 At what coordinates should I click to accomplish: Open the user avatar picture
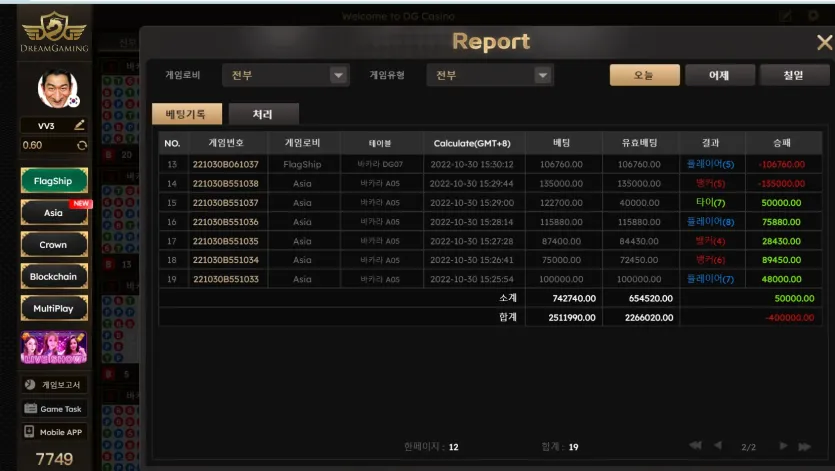pyautogui.click(x=58, y=88)
